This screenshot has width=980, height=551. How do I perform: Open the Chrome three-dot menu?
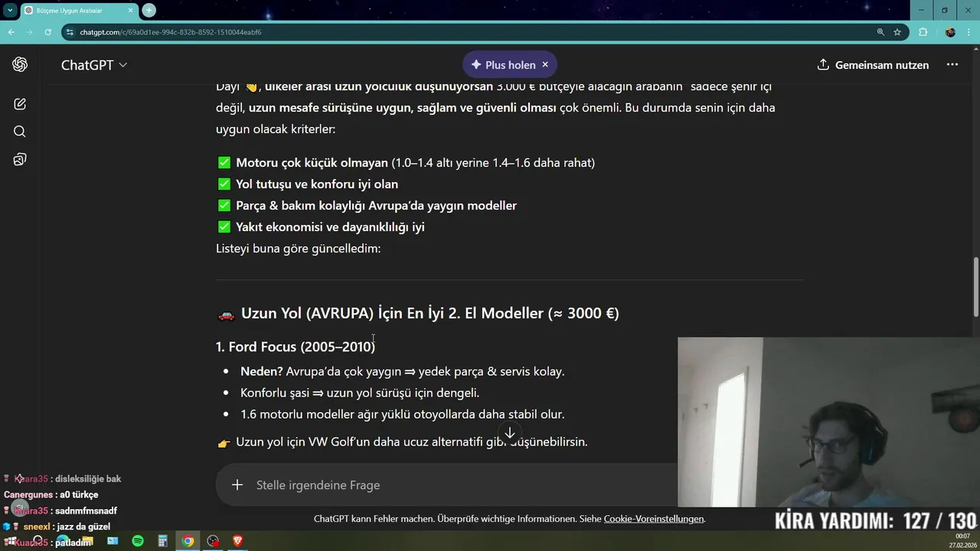click(x=969, y=32)
